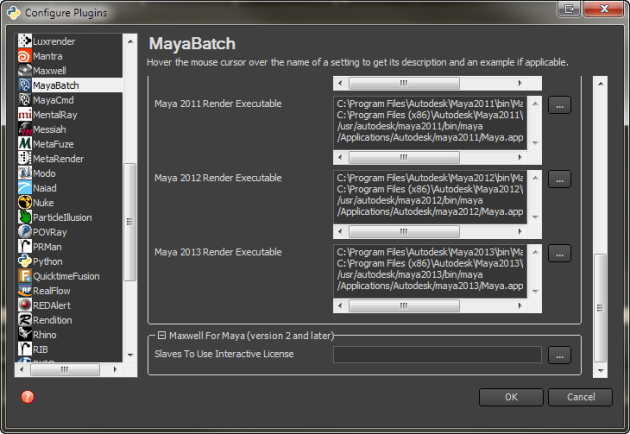
Task: Click the plugin list scroll down arrow
Action: pyautogui.click(x=130, y=355)
